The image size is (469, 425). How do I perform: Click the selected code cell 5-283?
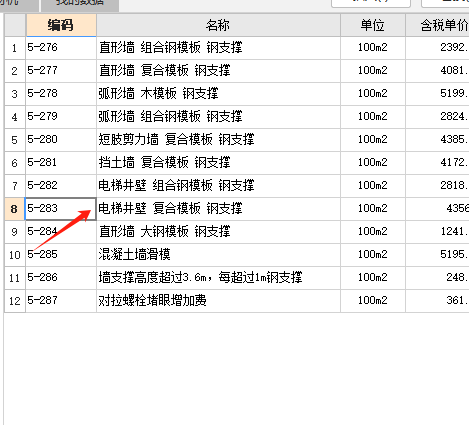tap(61, 209)
